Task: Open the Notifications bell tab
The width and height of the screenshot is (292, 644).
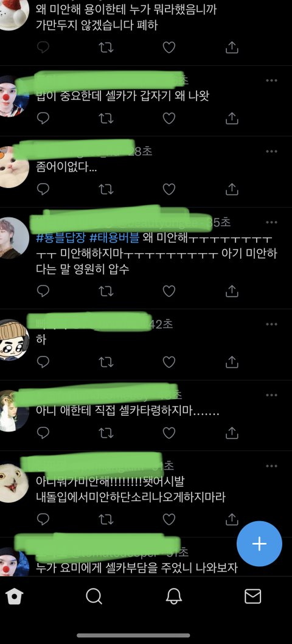Action: pos(174,597)
